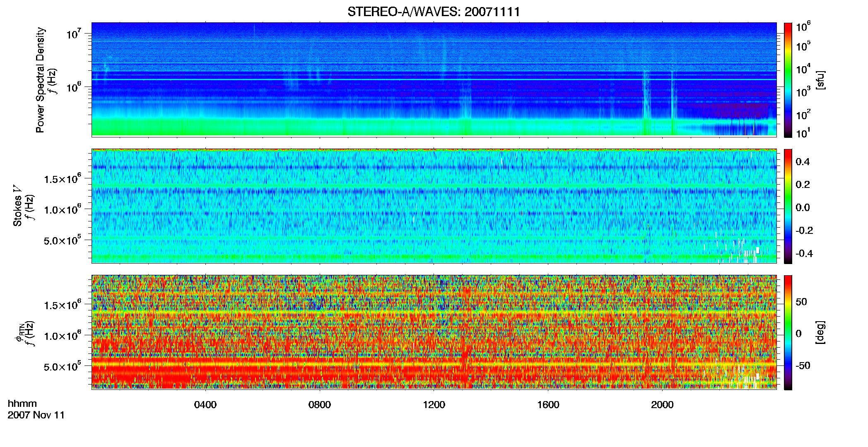Screen dimensions: 868x447
Task: Click the degrees colorbar beside bottom panel
Action: pos(788,332)
